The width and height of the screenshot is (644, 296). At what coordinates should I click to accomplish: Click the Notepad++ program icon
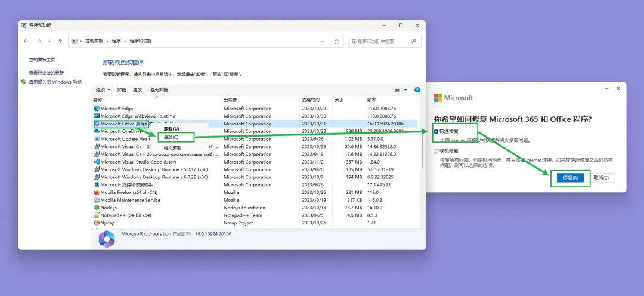[97, 215]
